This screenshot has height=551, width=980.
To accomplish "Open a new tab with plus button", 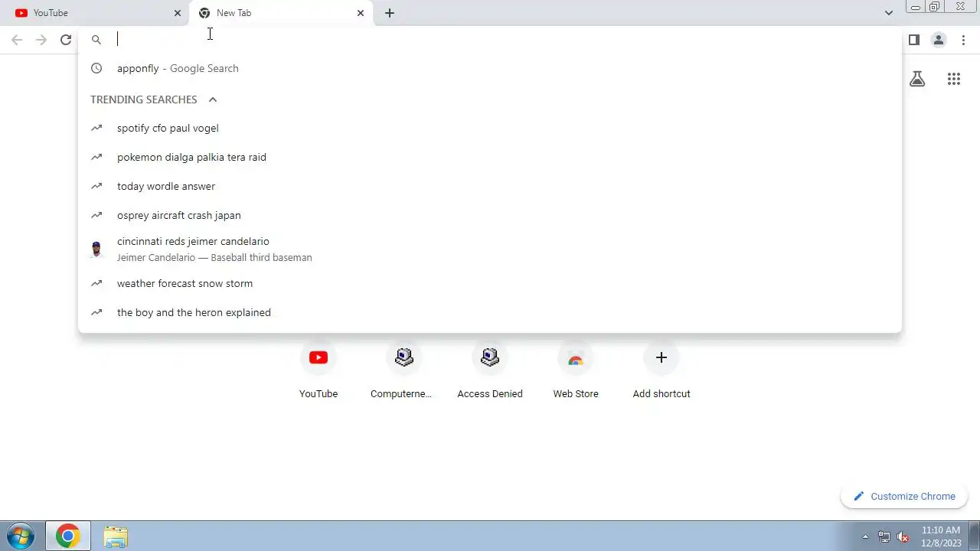I will (390, 13).
